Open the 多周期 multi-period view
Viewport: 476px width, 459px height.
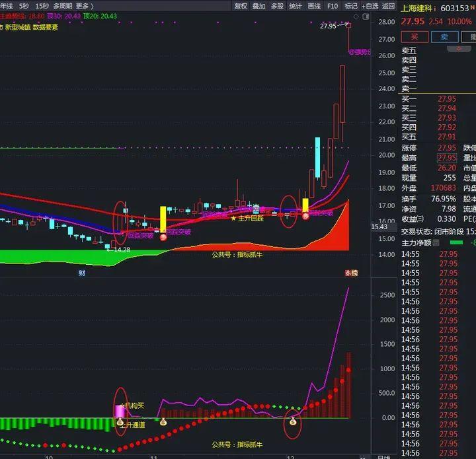(x=63, y=6)
